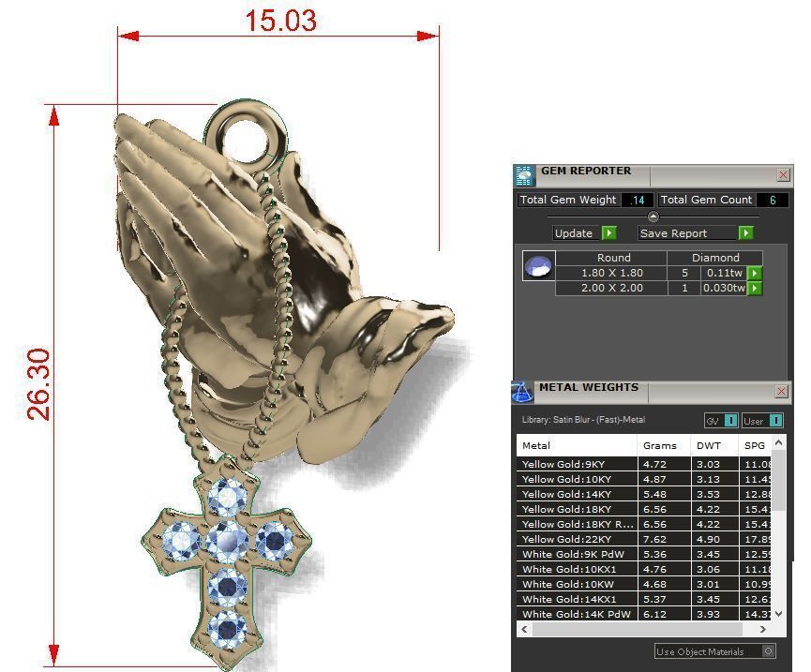Sort by the Grams column header
The height and width of the screenshot is (672, 811).
click(664, 445)
